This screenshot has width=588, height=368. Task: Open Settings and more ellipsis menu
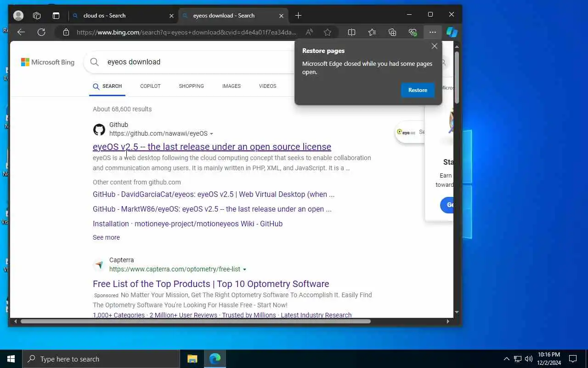pyautogui.click(x=433, y=32)
